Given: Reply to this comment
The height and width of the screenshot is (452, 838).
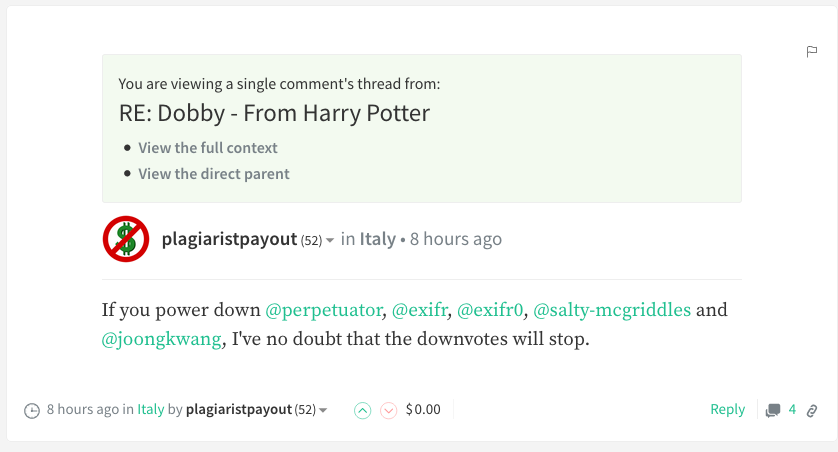Looking at the screenshot, I should (727, 409).
